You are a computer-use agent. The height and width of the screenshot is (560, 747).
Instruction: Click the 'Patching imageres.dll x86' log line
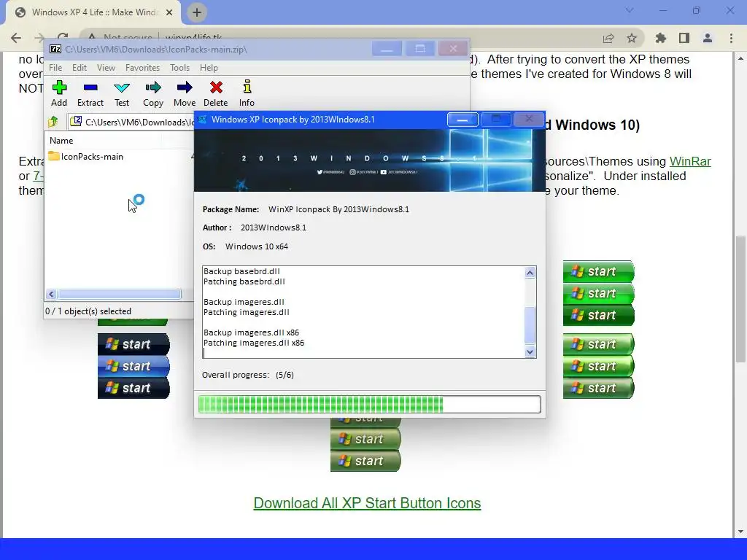(254, 343)
